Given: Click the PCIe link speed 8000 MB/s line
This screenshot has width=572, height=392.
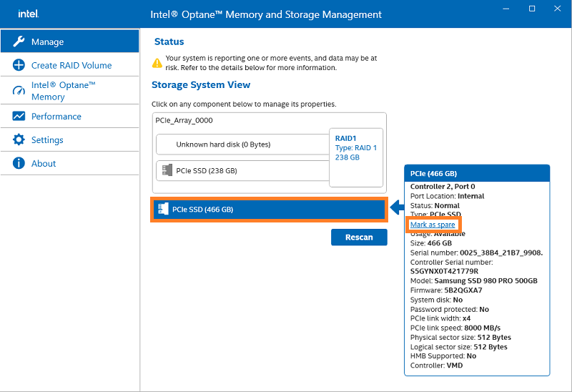Looking at the screenshot, I should (455, 328).
